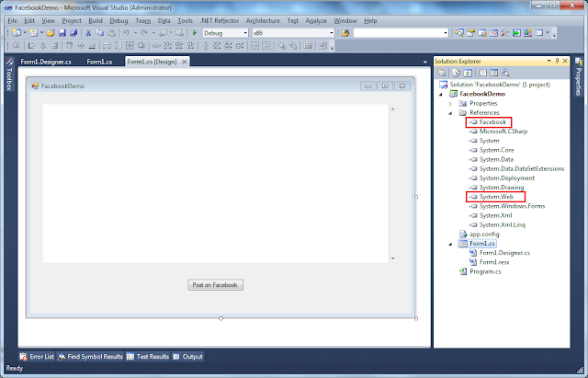Open the File menu
The width and height of the screenshot is (588, 378).
pyautogui.click(x=12, y=20)
